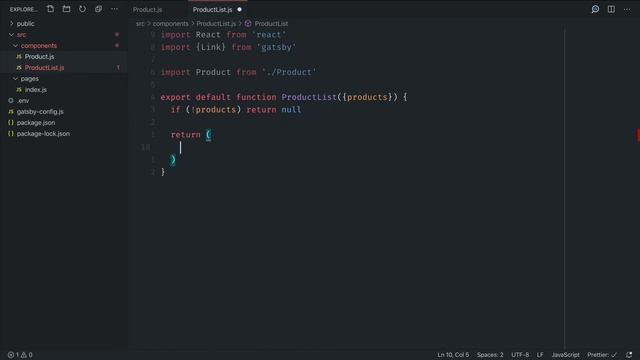Open Explorer more actions menu

(114, 9)
